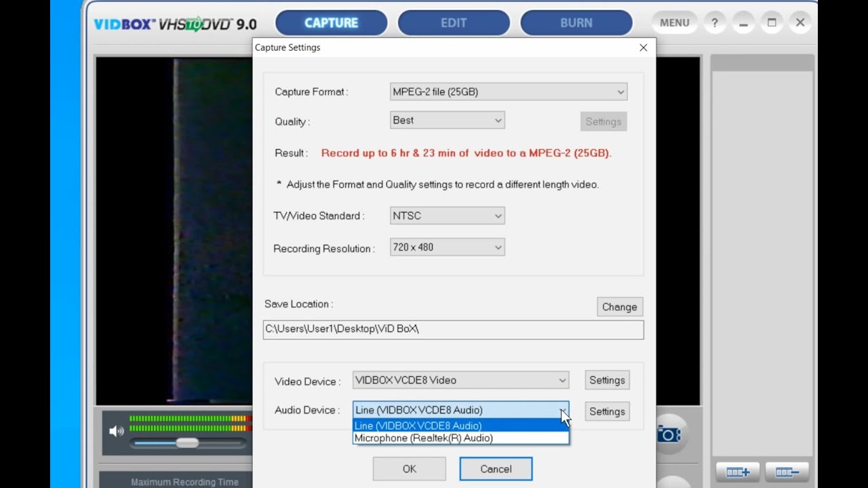
Task: Confirm with the OK button
Action: [x=410, y=469]
